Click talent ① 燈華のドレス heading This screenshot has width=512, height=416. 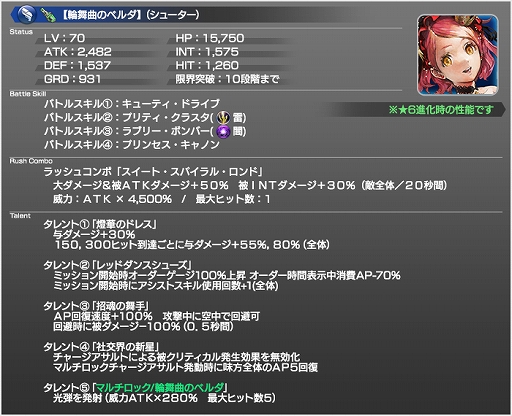100,224
